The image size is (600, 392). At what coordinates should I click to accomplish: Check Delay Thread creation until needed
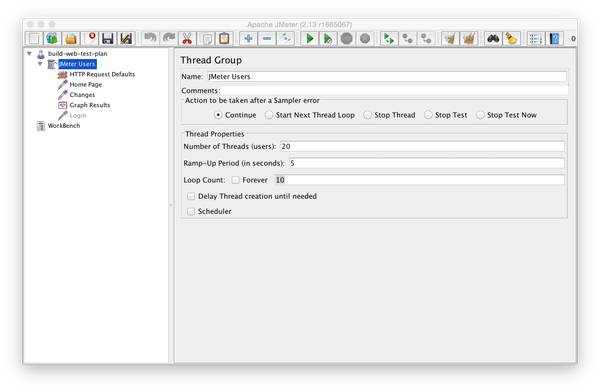click(x=191, y=196)
